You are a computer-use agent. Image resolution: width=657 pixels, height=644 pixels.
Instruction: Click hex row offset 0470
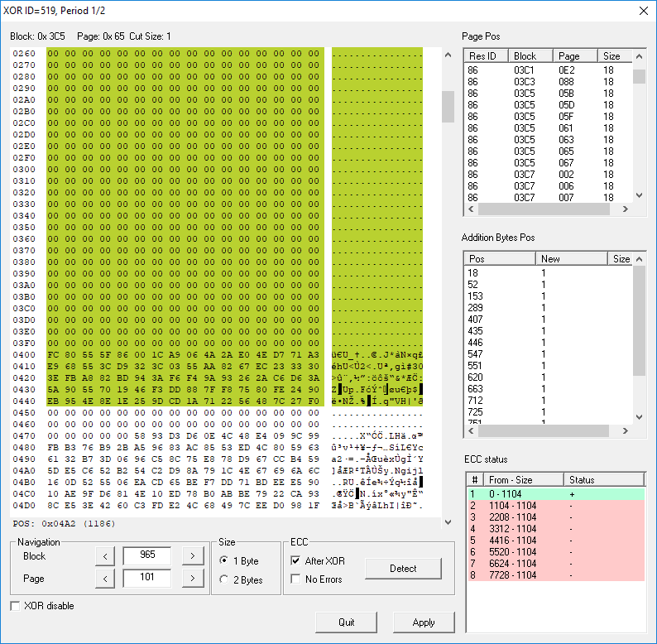point(24,436)
